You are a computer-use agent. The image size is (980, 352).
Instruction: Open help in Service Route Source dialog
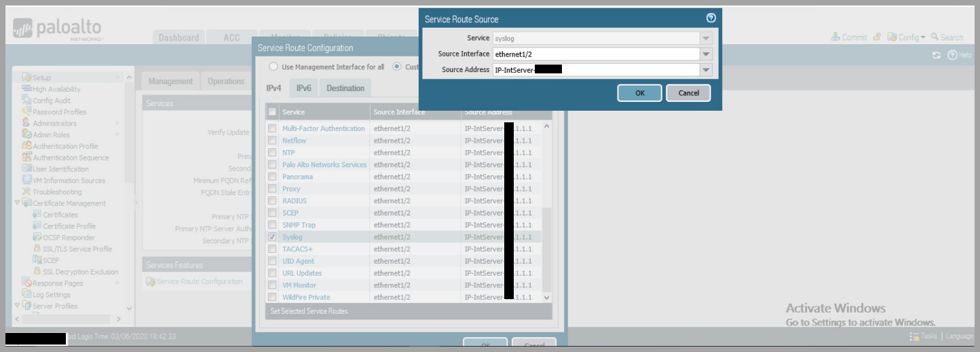pos(711,18)
